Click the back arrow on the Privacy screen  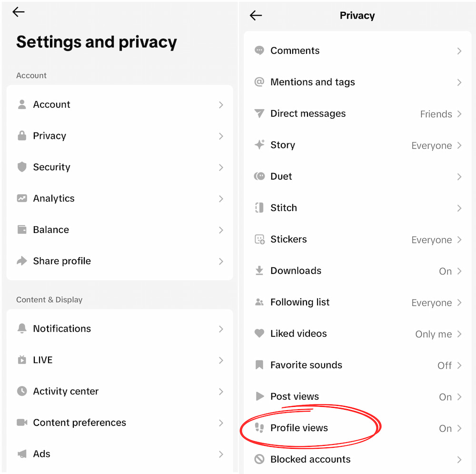256,15
